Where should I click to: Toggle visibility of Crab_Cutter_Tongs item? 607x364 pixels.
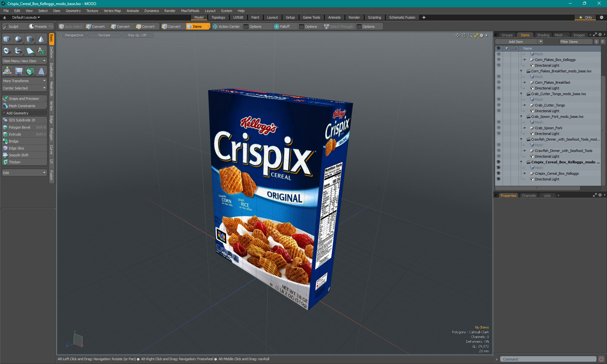pyautogui.click(x=499, y=105)
